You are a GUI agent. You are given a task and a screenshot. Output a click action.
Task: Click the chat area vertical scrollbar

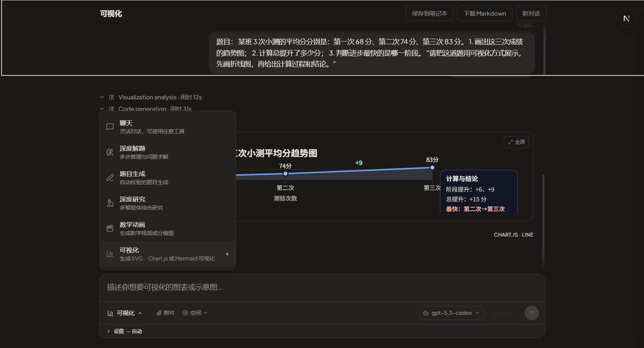[543, 220]
